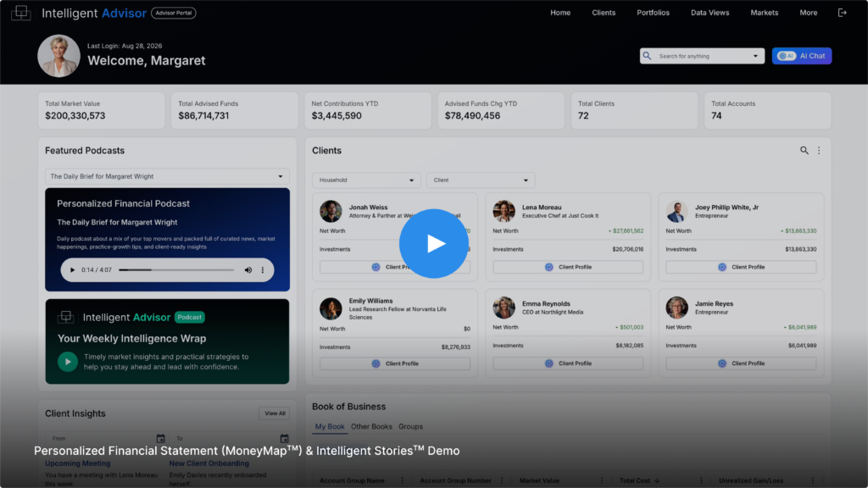This screenshot has height=488, width=868.
Task: Switch to the My Book tab
Action: (330, 427)
